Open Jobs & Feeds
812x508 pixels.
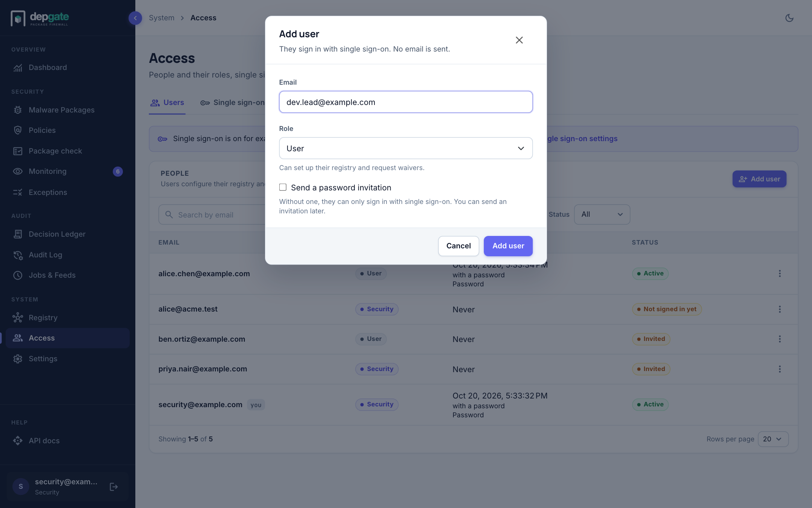68,275
